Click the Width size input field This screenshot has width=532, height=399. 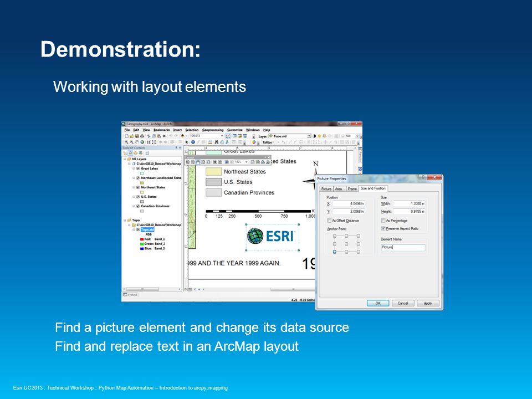[409, 203]
